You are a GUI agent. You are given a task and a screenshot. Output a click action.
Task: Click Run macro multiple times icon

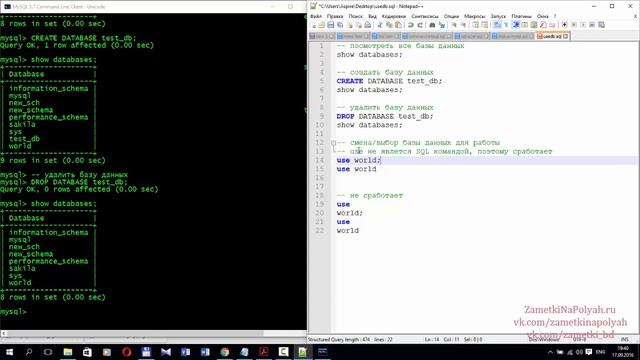[x=592, y=25]
